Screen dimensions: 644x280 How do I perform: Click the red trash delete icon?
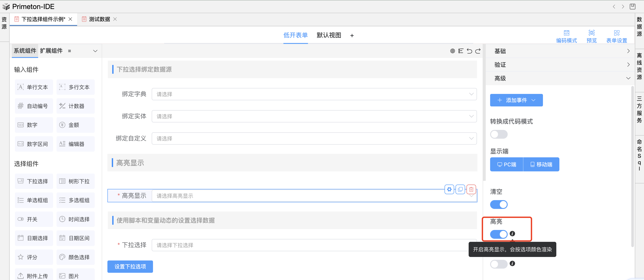tap(471, 189)
